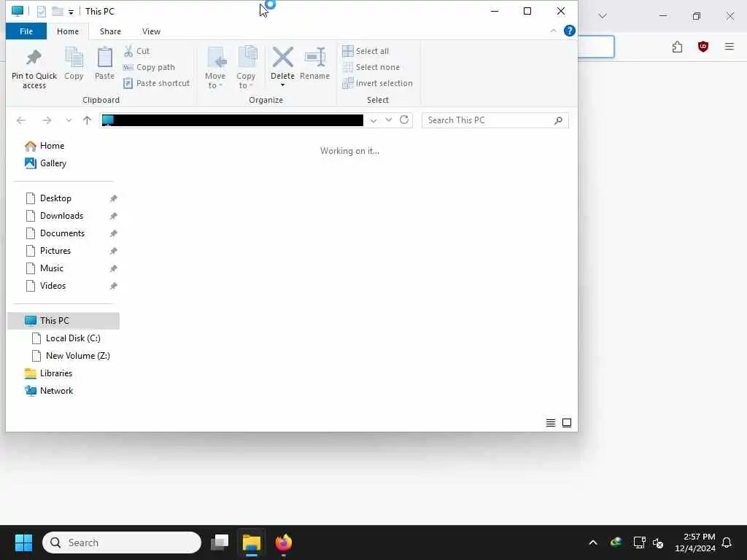The image size is (747, 560).
Task: Switch to the Home ribbon tab
Action: [x=68, y=31]
